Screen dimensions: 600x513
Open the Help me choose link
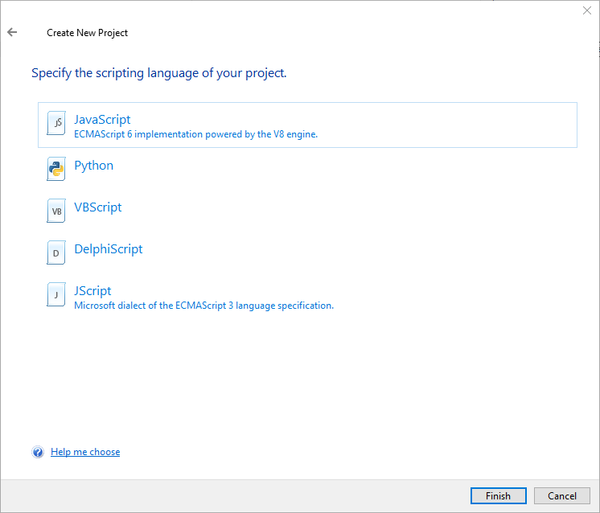[85, 452]
